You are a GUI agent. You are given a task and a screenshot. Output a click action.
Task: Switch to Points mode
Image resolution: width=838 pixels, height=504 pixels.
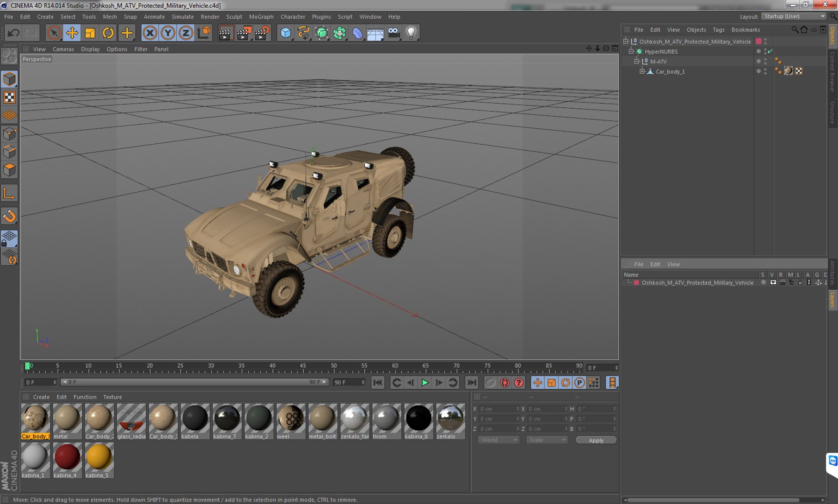[x=9, y=134]
